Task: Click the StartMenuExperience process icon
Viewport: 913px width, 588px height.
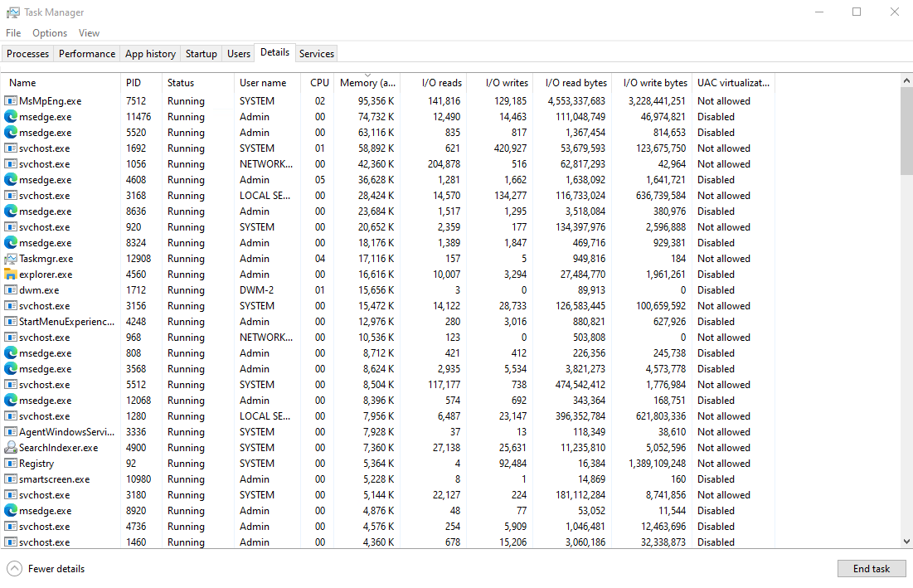Action: [x=11, y=321]
